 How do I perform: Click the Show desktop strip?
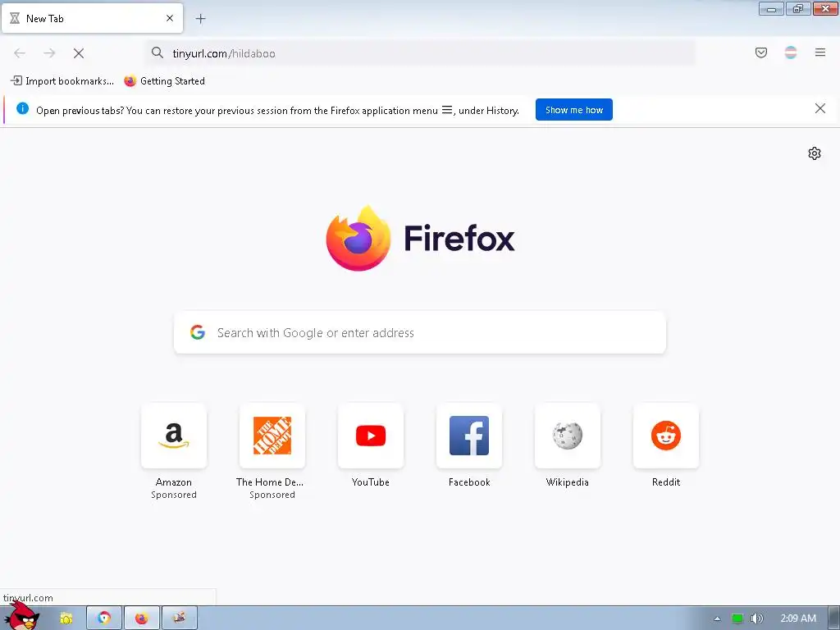834,619
